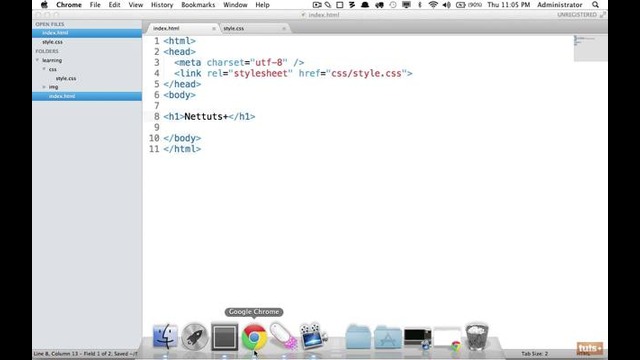Screen dimensions: 640x360
Task: Open the plain blue folder stack in Dock
Action: click(358, 337)
